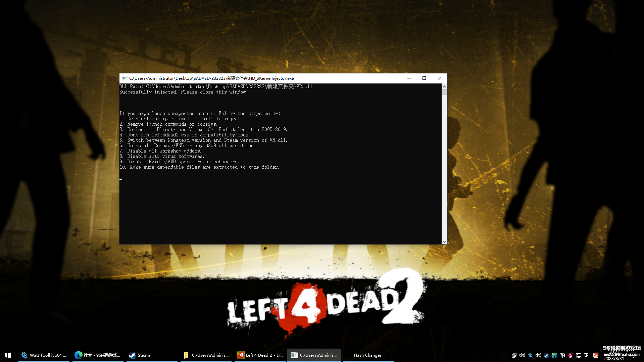This screenshot has height=362, width=644.
Task: Minimize the HD_SKernelInjector console window
Action: [409, 78]
